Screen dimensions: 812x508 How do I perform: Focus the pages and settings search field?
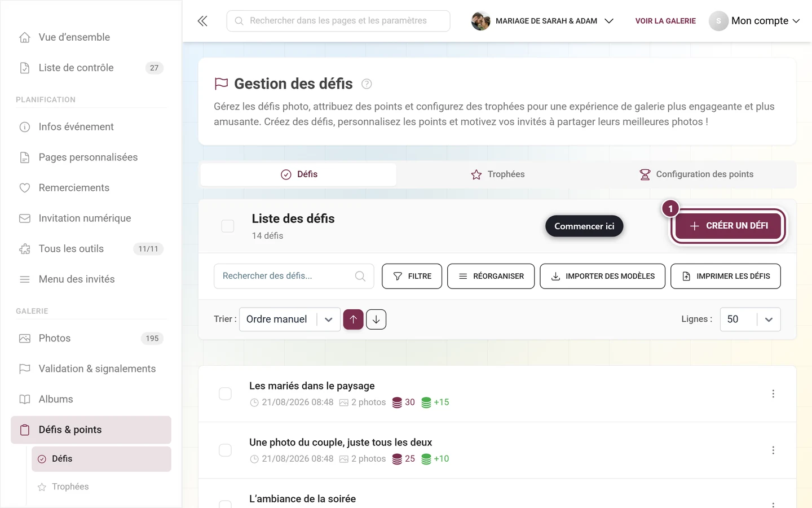[338, 21]
